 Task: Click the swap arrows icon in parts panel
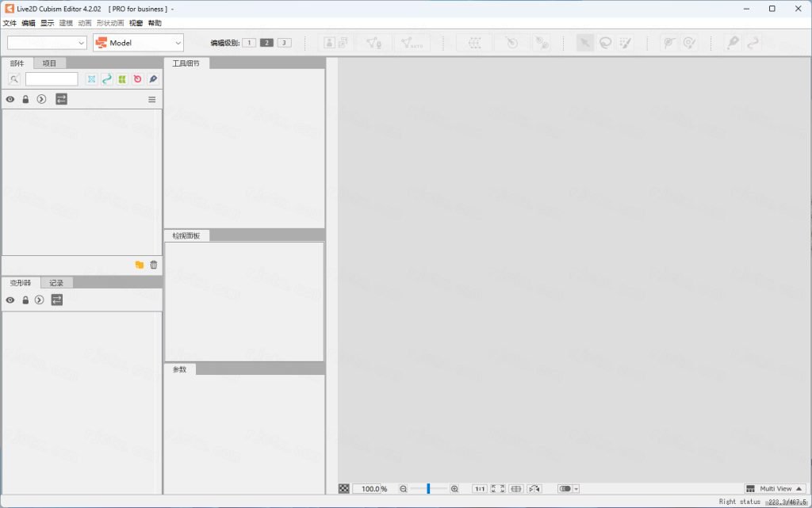click(x=61, y=99)
